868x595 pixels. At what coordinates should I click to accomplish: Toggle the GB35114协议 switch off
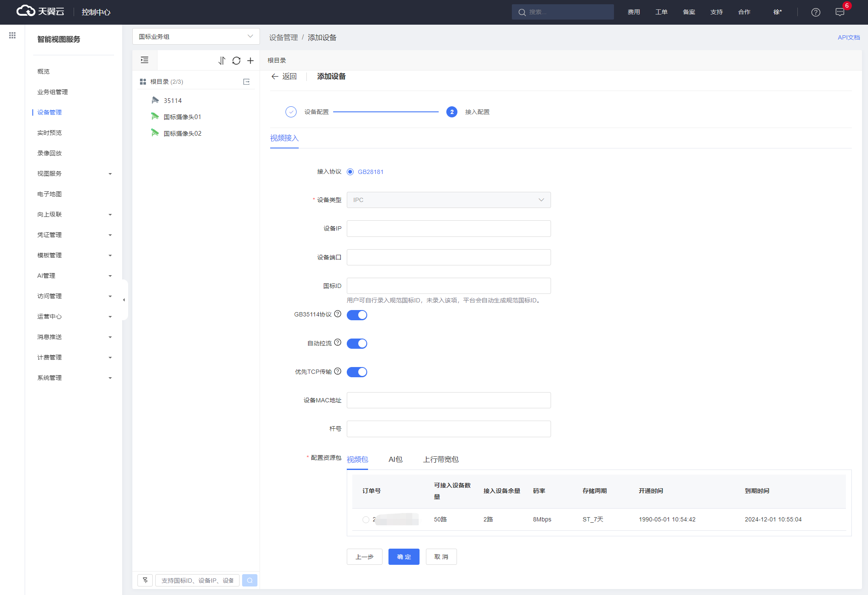pyautogui.click(x=357, y=315)
